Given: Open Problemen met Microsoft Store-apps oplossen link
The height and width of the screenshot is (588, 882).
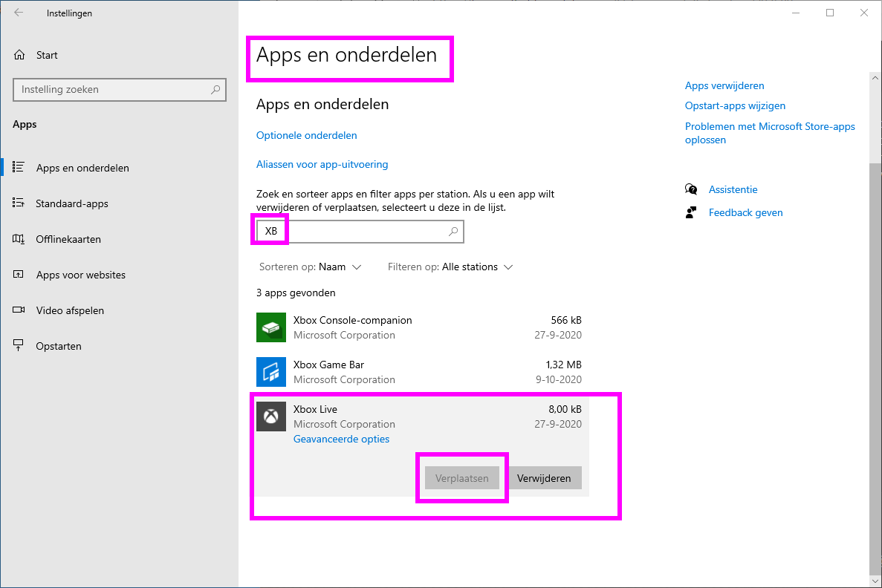Looking at the screenshot, I should (x=770, y=133).
